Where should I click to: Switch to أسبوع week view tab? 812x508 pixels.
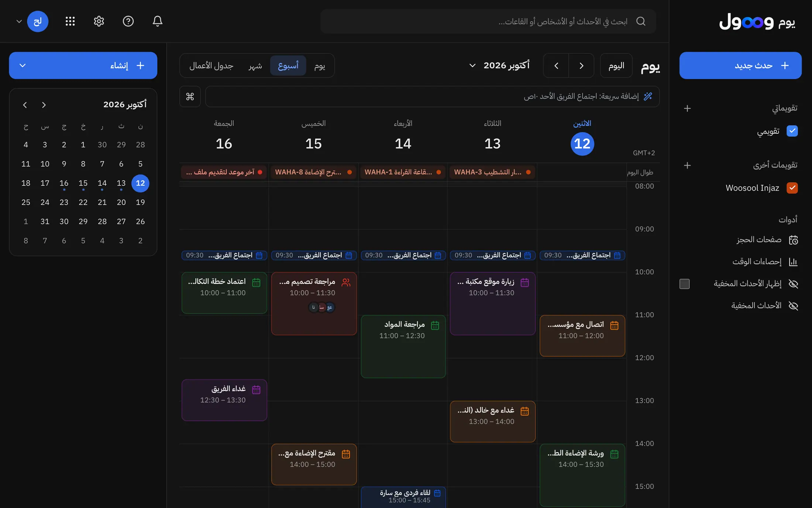click(x=288, y=65)
